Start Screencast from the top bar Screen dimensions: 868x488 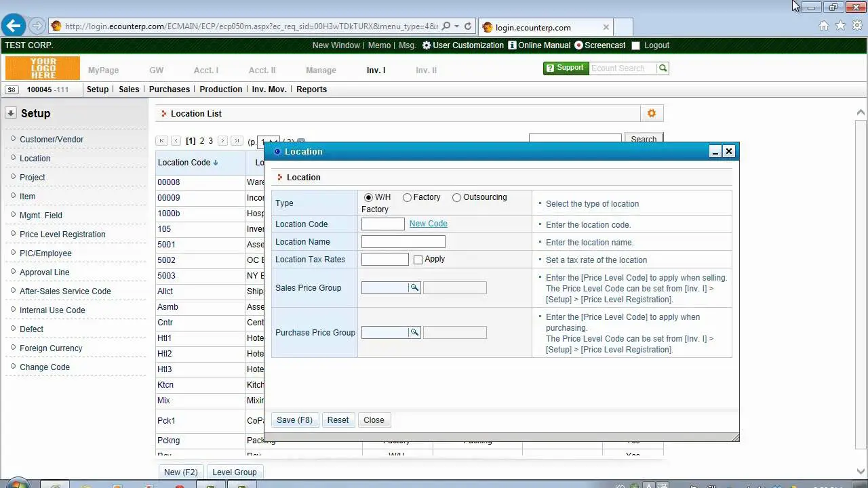[x=599, y=45]
